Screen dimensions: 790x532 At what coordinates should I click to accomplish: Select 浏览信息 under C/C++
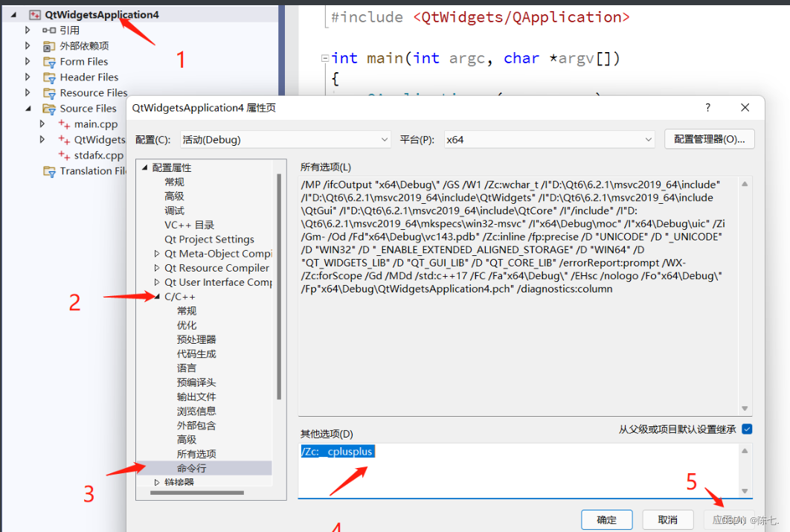[x=196, y=411]
